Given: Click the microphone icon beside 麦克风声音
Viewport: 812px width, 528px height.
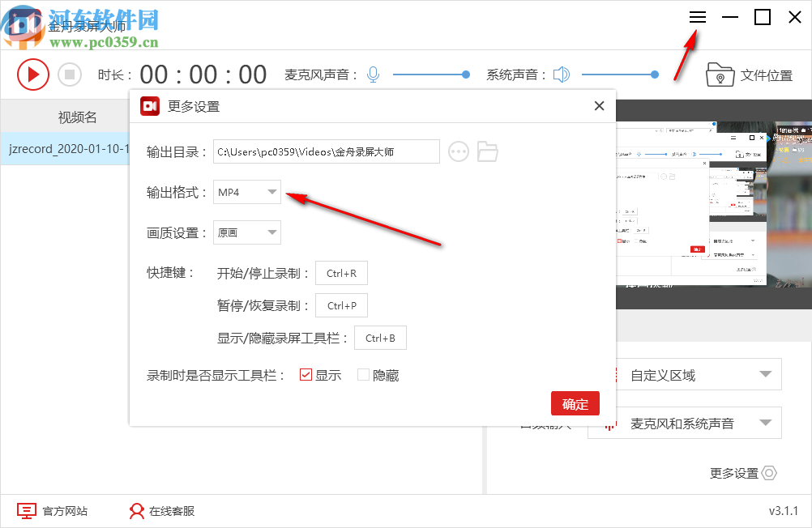Looking at the screenshot, I should click(372, 74).
